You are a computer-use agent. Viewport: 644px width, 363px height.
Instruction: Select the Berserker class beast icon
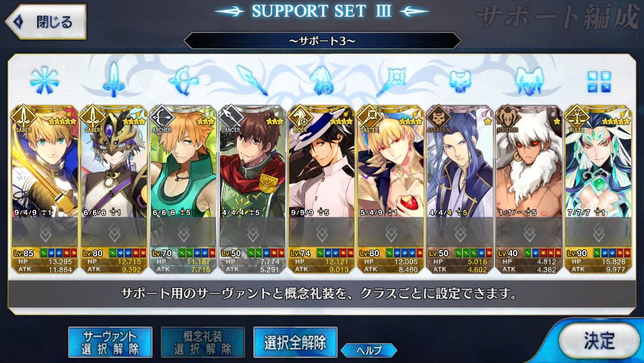click(529, 81)
